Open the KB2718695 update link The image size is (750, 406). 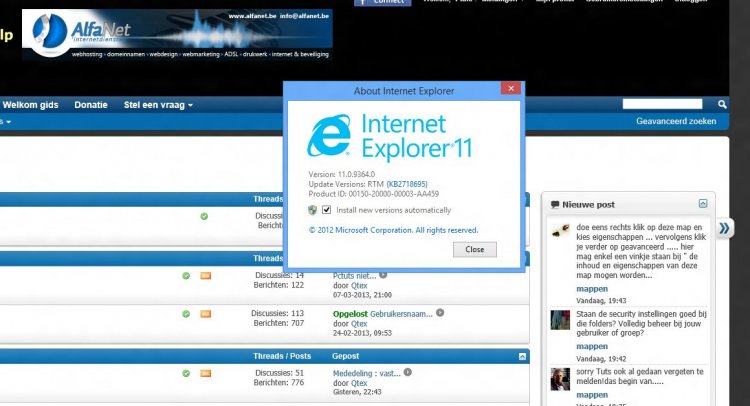[x=407, y=184]
